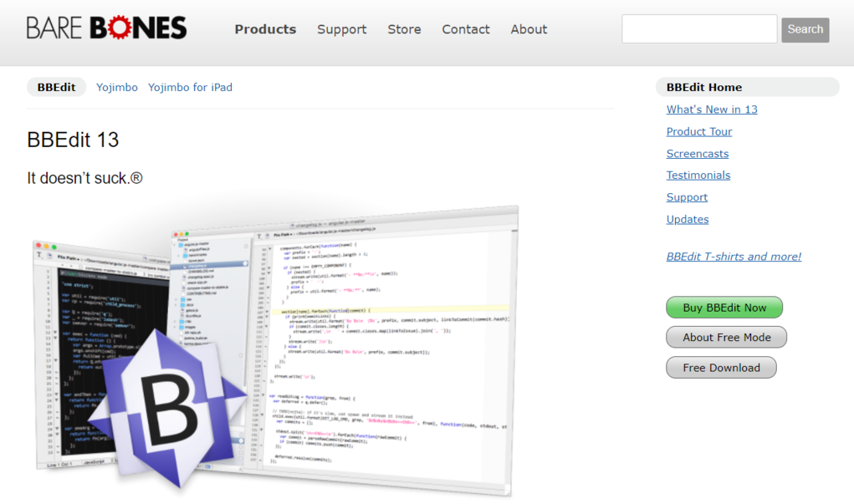Open the Products menu

265,29
